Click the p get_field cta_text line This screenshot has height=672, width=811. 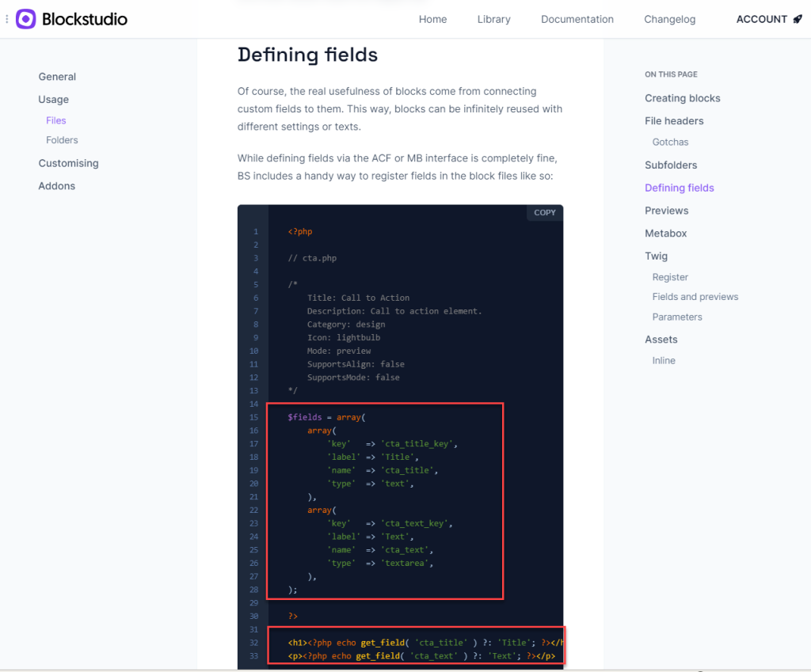point(421,656)
